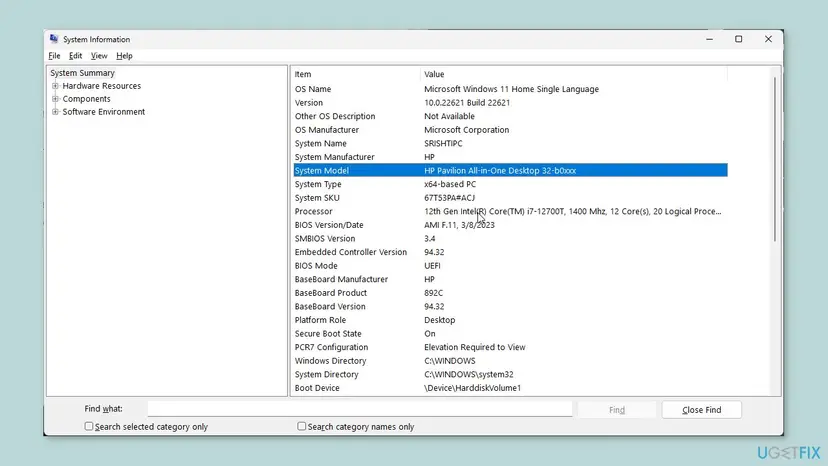Close the System Information window

click(x=768, y=39)
